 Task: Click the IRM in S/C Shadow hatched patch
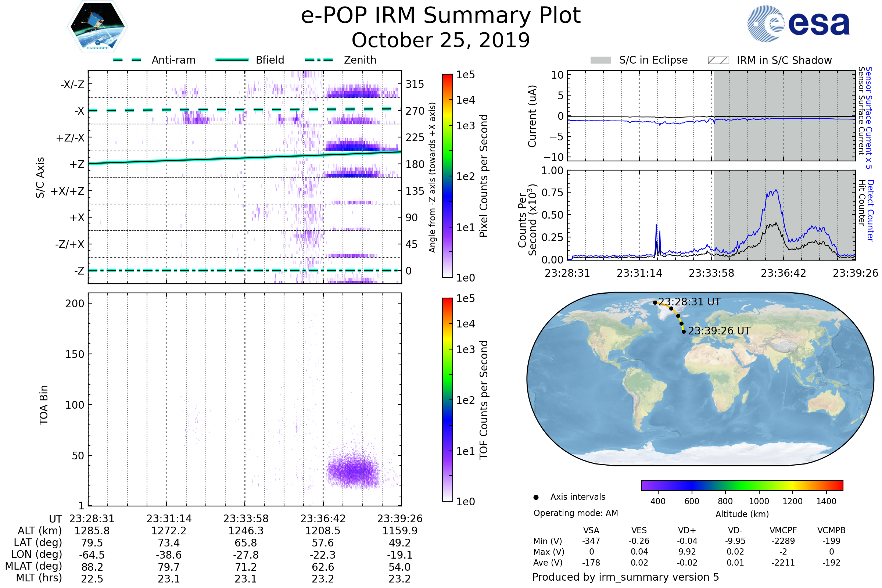pos(718,60)
